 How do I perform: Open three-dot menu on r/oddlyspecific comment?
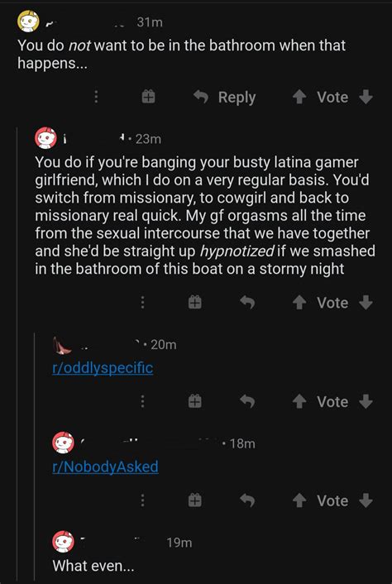click(x=142, y=401)
